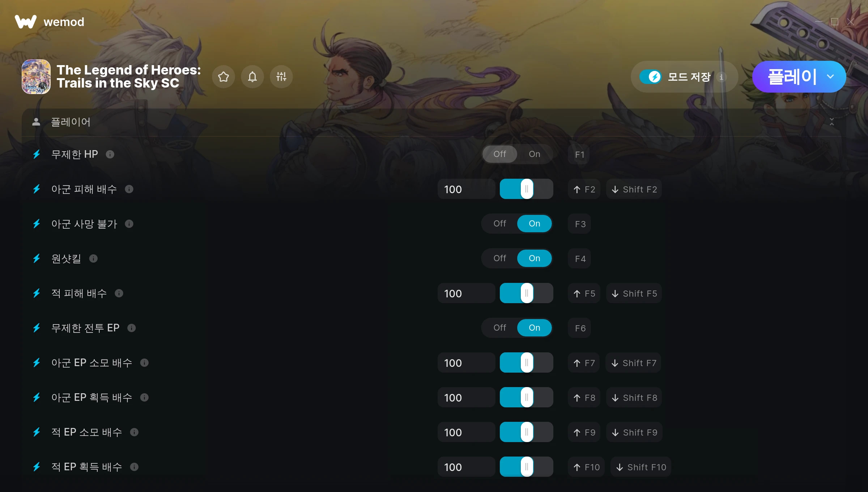
Task: Collapse the 플레이어 section
Action: 831,122
